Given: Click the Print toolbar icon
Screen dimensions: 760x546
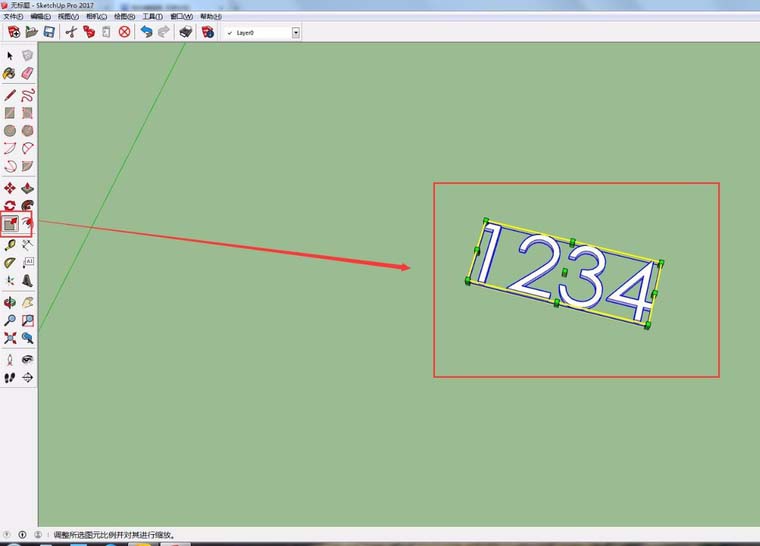Looking at the screenshot, I should [x=185, y=32].
